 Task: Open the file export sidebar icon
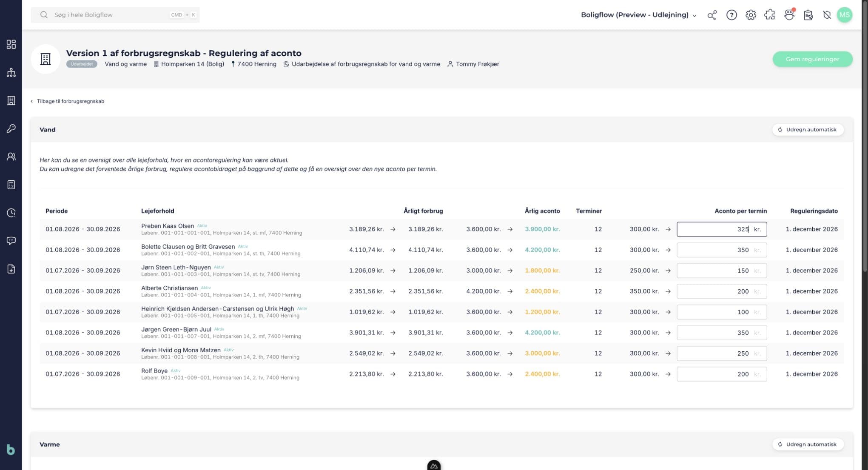click(11, 269)
